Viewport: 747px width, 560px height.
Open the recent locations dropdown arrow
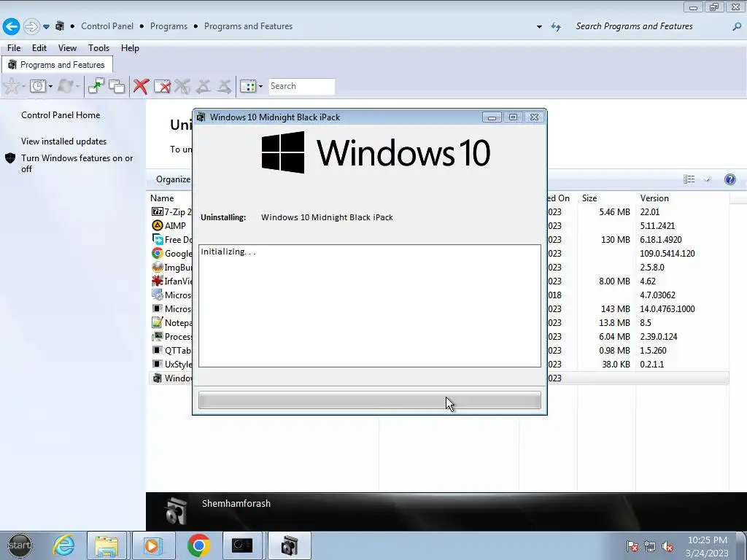point(46,27)
